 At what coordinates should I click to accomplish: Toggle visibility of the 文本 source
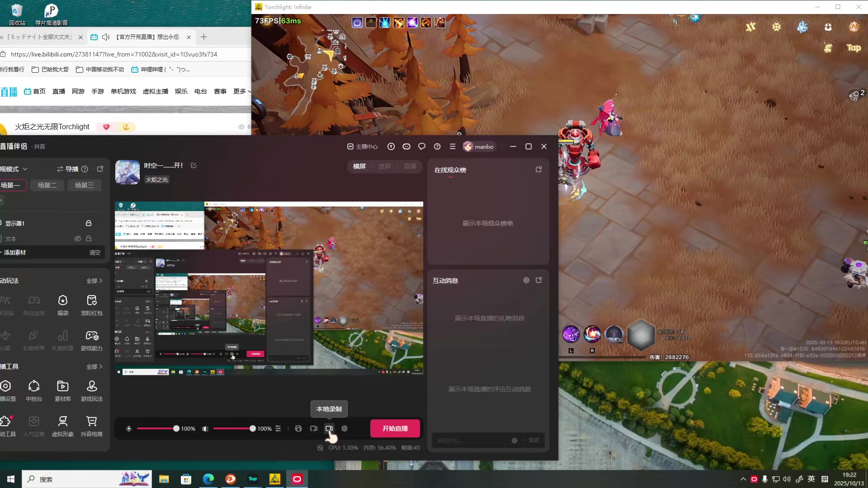coord(78,239)
